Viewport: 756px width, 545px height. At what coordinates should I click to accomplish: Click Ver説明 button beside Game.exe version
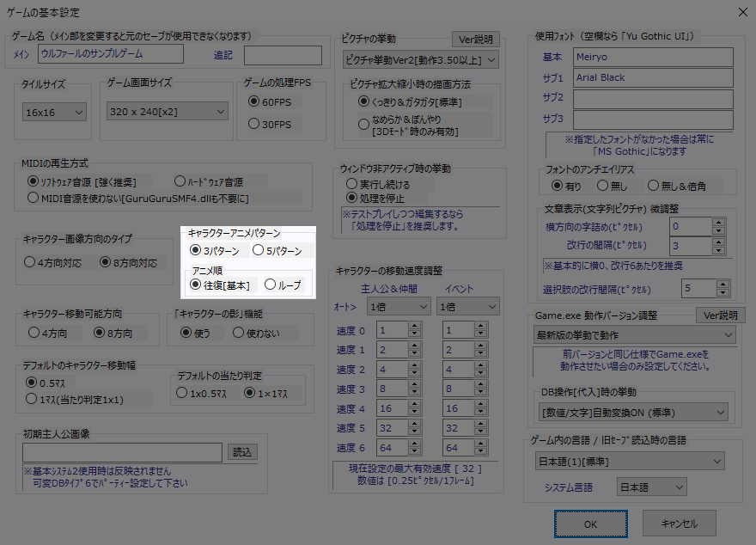click(721, 315)
